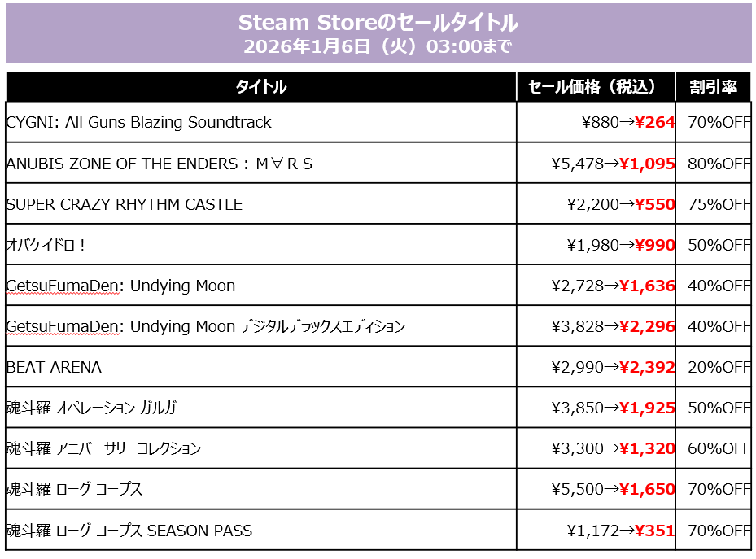Select the Undying Moon デジタルデラックスエディション title
The height and width of the screenshot is (559, 756).
(x=205, y=326)
